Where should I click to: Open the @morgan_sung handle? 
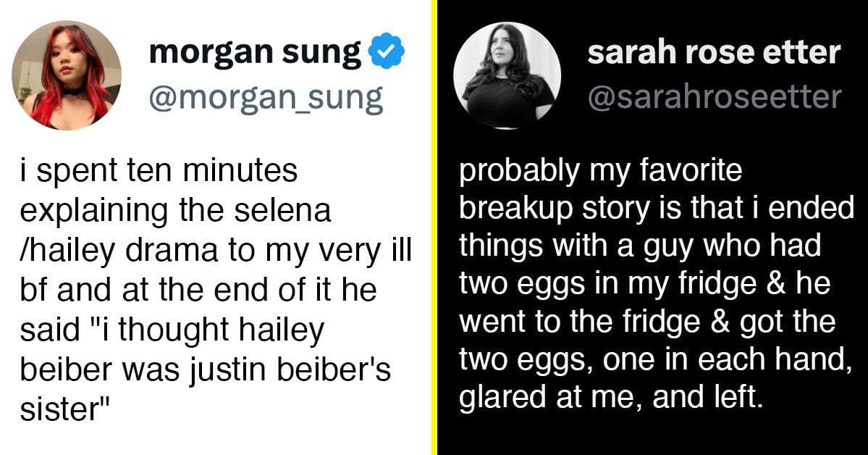tap(265, 98)
